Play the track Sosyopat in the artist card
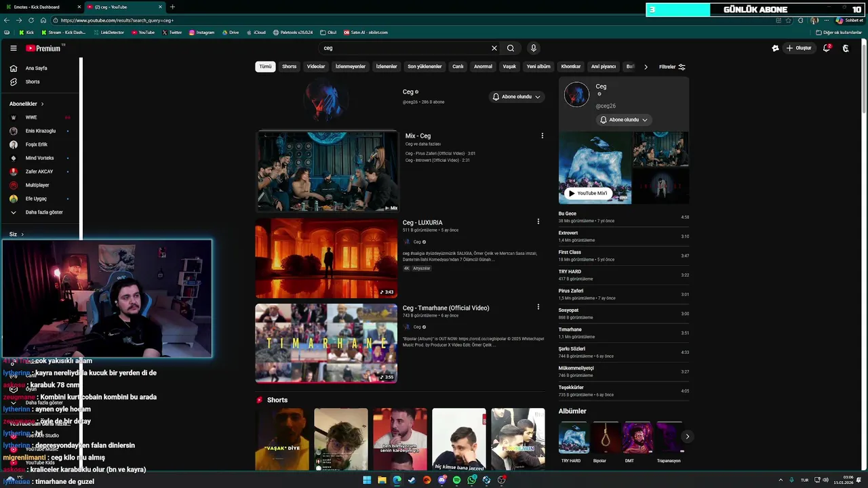868x488 pixels. coord(624,314)
